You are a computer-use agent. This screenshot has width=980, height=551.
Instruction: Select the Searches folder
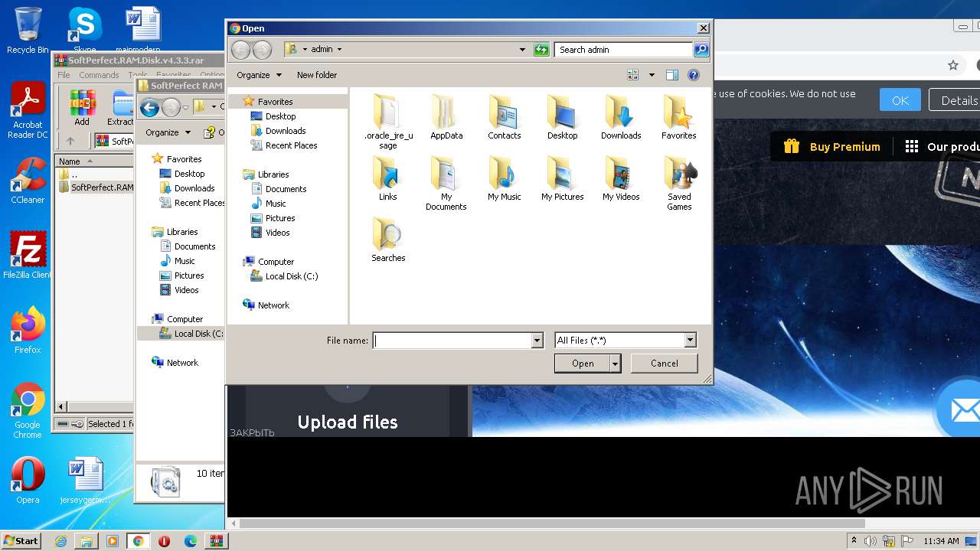click(x=388, y=240)
